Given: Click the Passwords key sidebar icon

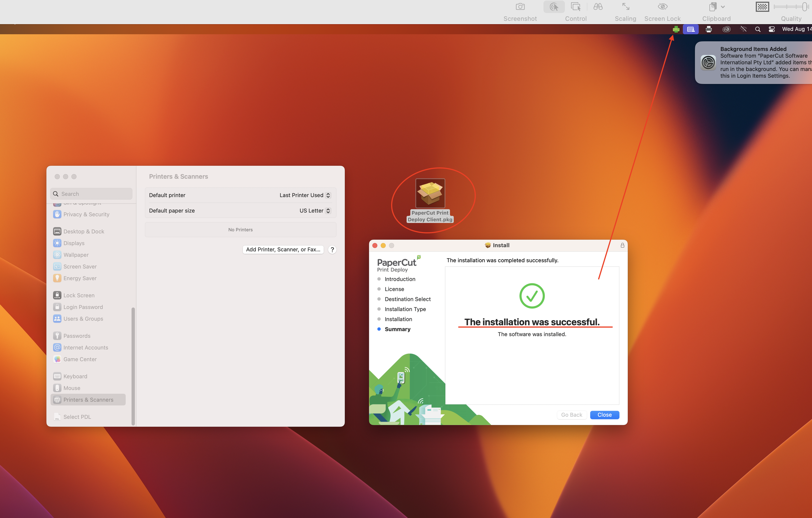Looking at the screenshot, I should click(57, 336).
